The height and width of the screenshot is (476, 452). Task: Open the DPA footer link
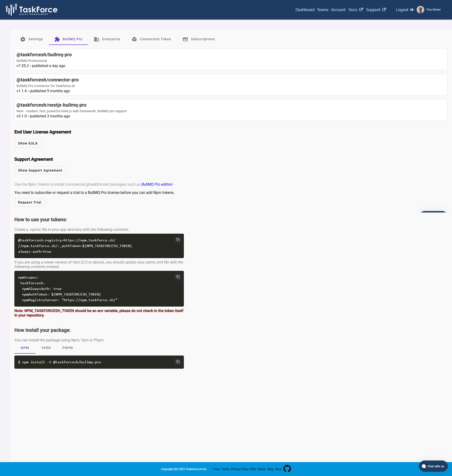[x=253, y=469]
